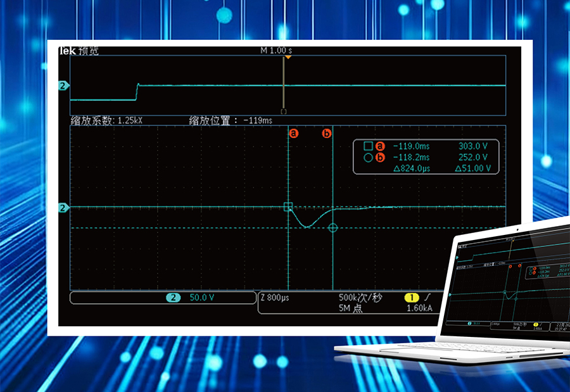Click the -119ms zoom position value
Screen dimensions: 570x392
coord(258,120)
